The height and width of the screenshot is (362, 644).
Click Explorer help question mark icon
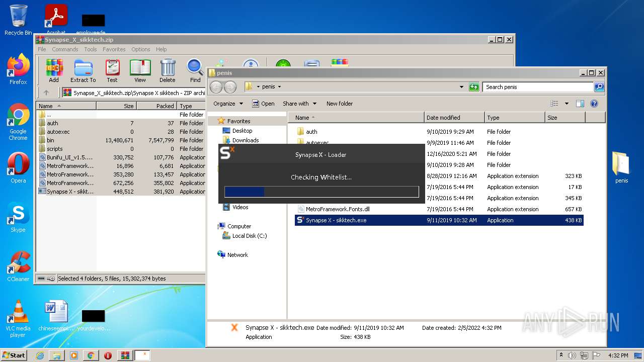coord(594,104)
